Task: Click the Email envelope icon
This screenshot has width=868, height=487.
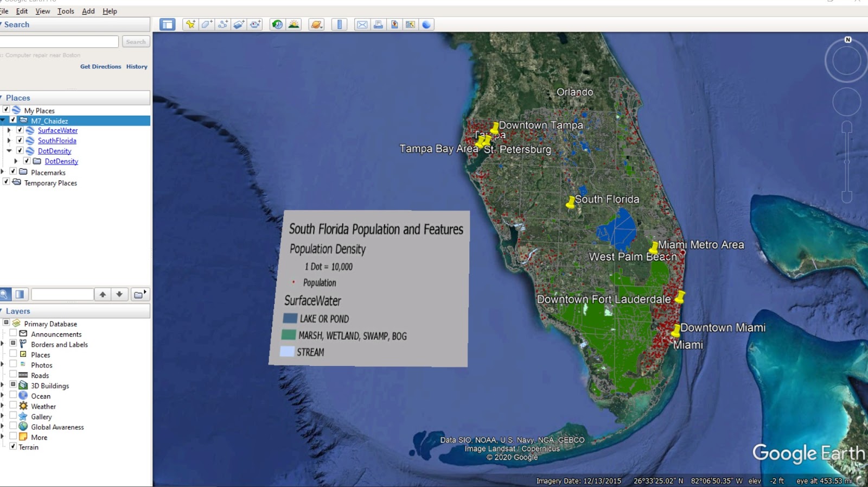Action: (x=362, y=24)
